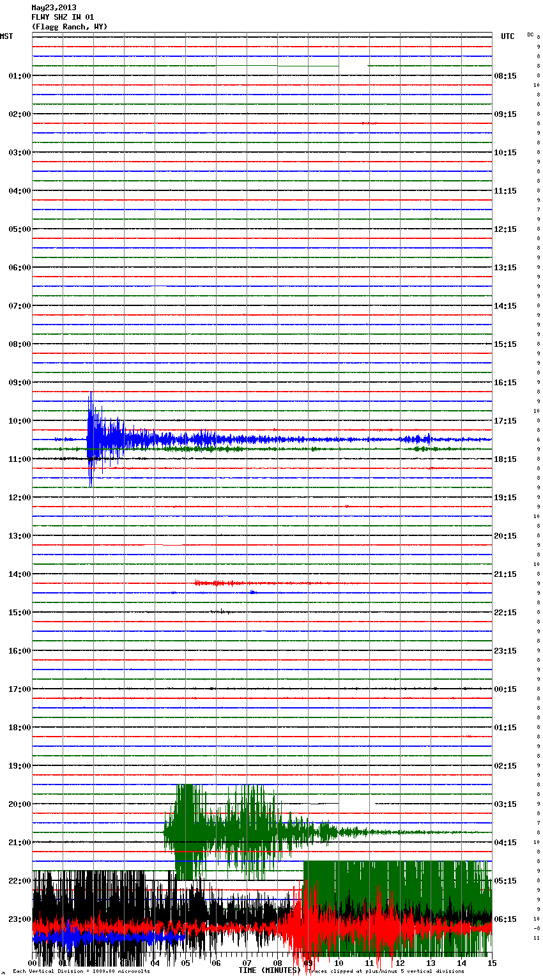Viewport: 543px width, 980px height.
Task: Click the UTC timezone header
Action: click(508, 36)
